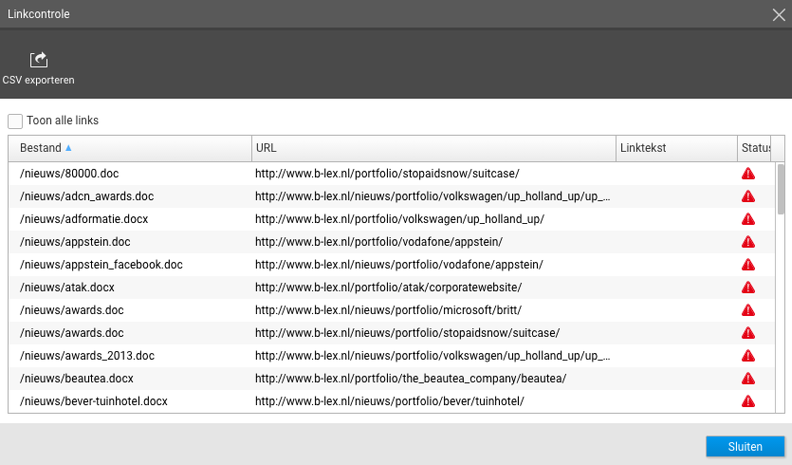Click the vertical scrollbar thumb in list
Screen dimensions: 792x465
click(x=781, y=189)
